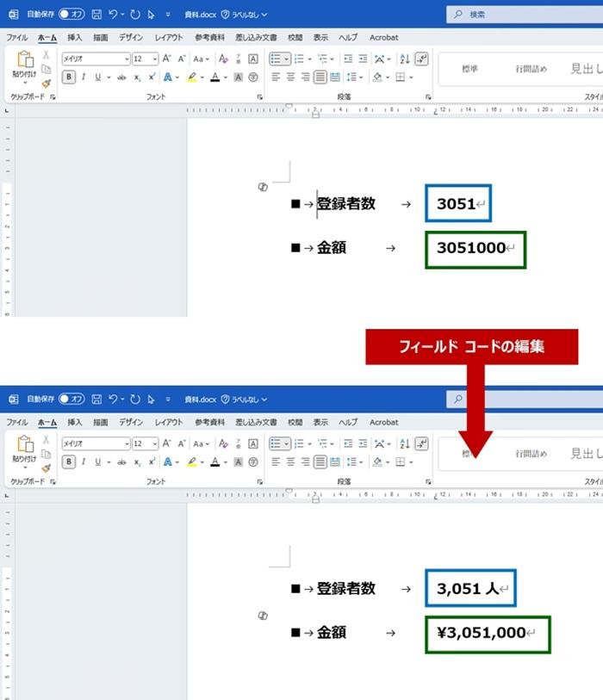Click strikethrough icon in upper window font group
This screenshot has width=603, height=700.
[x=121, y=77]
